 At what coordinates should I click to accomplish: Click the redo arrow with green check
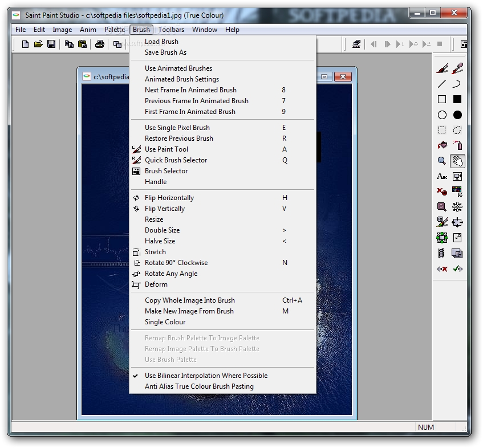(x=457, y=269)
